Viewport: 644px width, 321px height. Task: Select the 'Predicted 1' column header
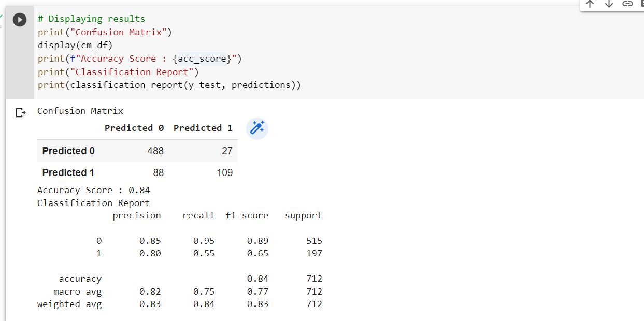point(203,128)
